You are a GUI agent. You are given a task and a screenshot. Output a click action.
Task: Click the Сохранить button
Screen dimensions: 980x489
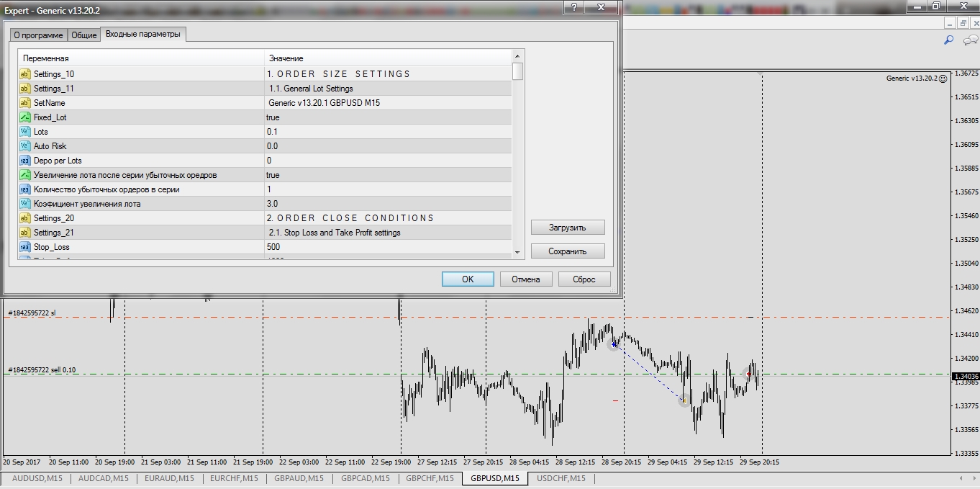pyautogui.click(x=568, y=251)
